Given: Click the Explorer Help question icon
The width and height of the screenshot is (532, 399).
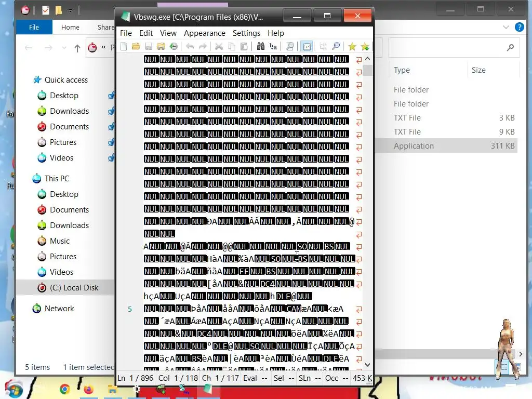Looking at the screenshot, I should coord(520,27).
